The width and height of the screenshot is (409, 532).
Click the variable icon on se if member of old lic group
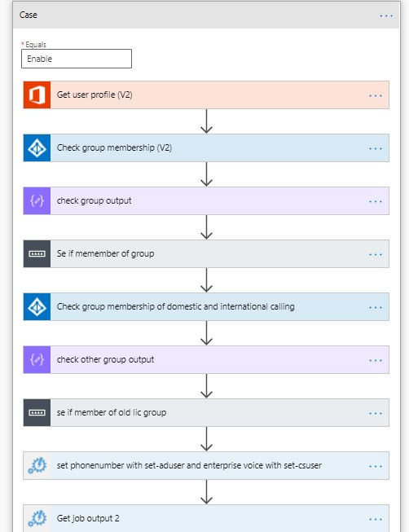tap(37, 412)
